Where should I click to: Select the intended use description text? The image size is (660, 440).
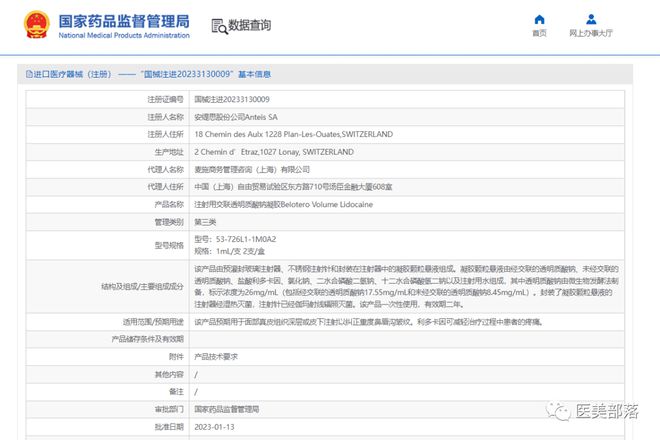tap(369, 322)
